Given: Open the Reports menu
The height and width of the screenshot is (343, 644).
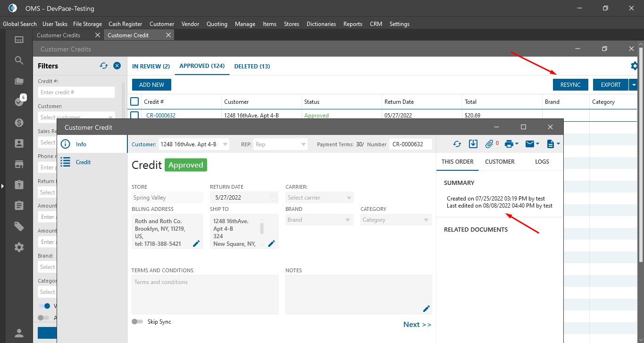Looking at the screenshot, I should [353, 24].
